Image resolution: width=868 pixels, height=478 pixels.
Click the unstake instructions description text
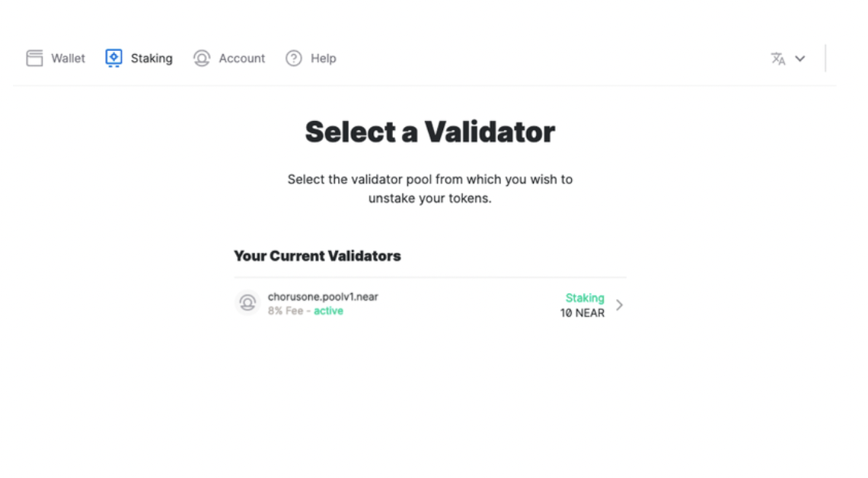(x=429, y=189)
